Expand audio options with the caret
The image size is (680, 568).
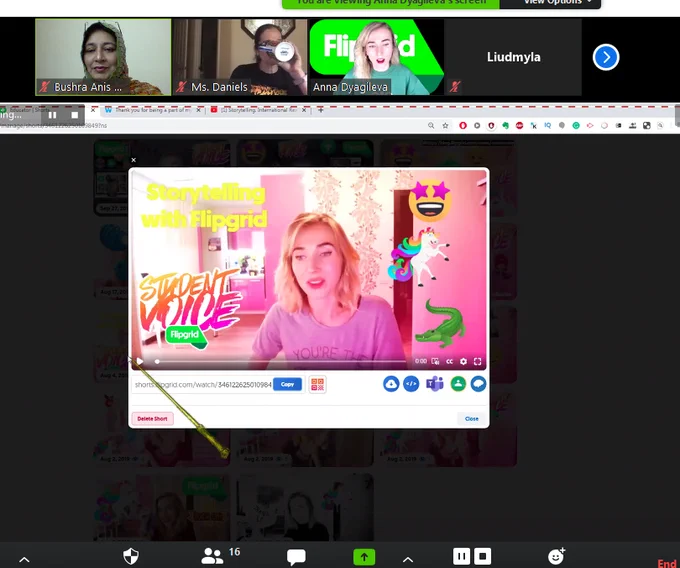tap(24, 559)
